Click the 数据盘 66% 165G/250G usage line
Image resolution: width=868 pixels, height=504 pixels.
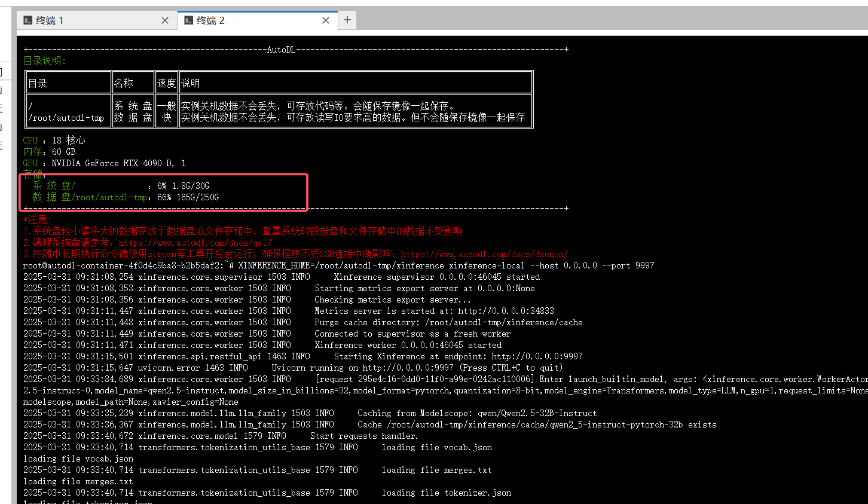pos(126,197)
